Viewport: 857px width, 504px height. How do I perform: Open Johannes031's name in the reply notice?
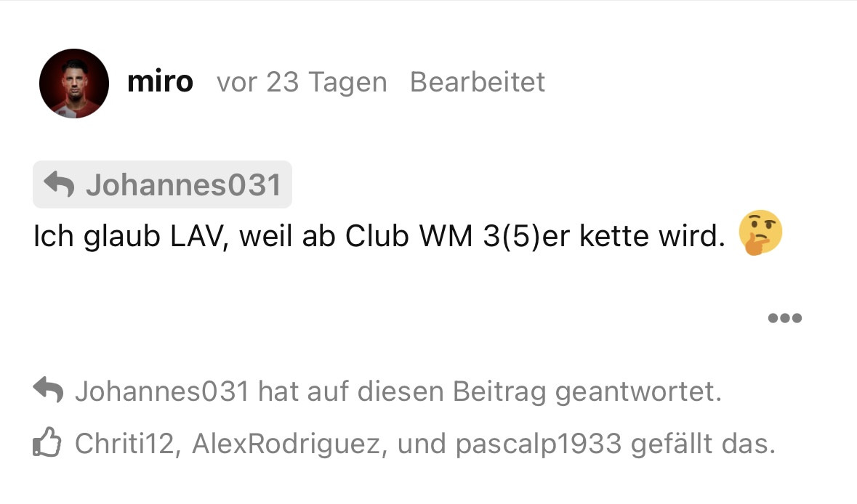pyautogui.click(x=162, y=391)
